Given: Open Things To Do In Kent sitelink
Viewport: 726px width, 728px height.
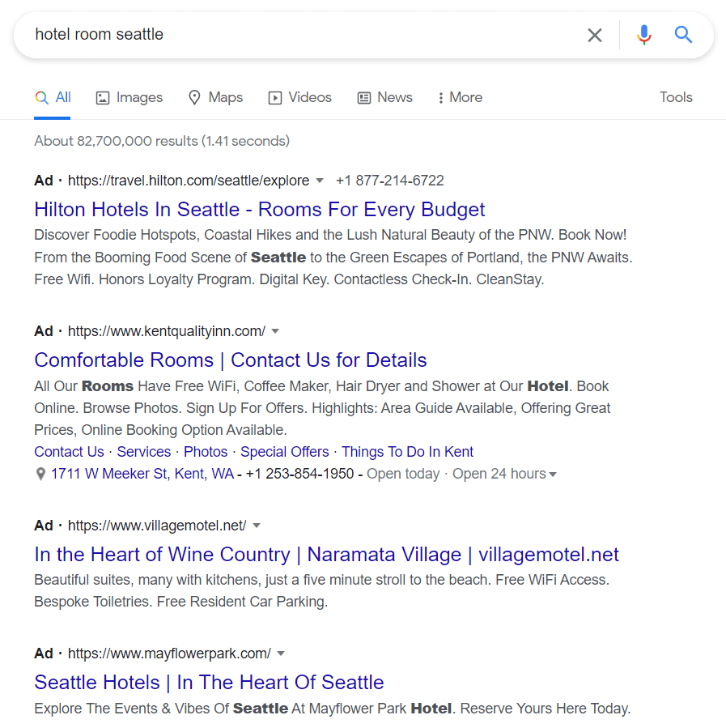Looking at the screenshot, I should point(407,452).
